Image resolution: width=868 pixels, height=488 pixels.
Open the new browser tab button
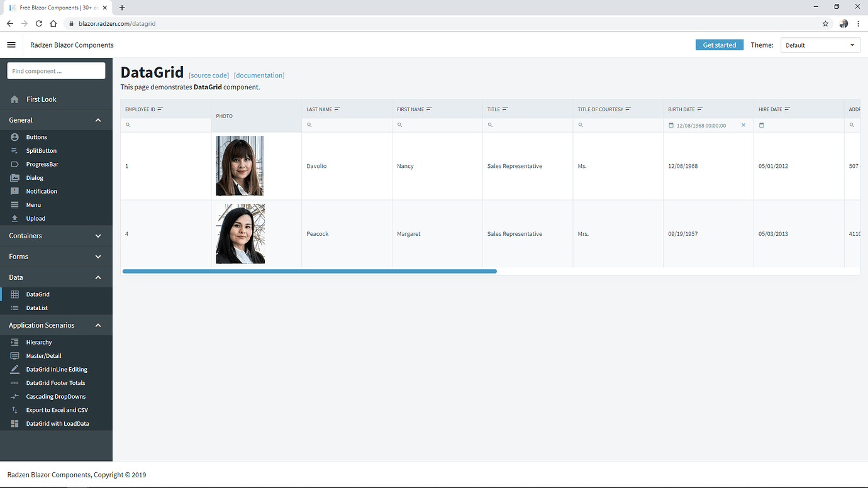(122, 8)
